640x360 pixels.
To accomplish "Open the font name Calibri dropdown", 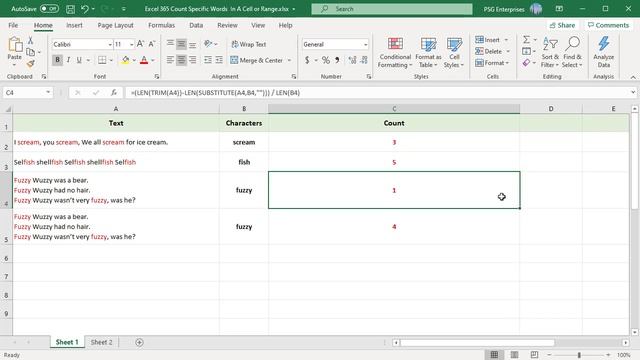I will pos(110,44).
